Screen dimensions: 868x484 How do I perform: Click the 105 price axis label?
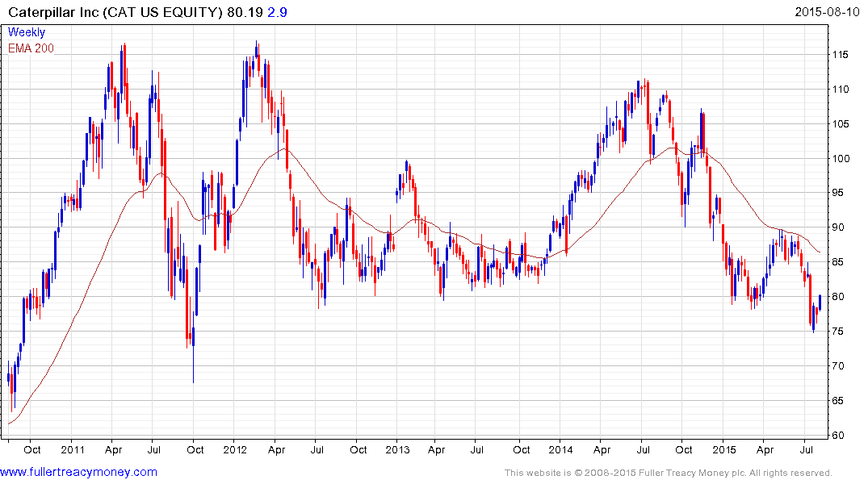(841, 124)
